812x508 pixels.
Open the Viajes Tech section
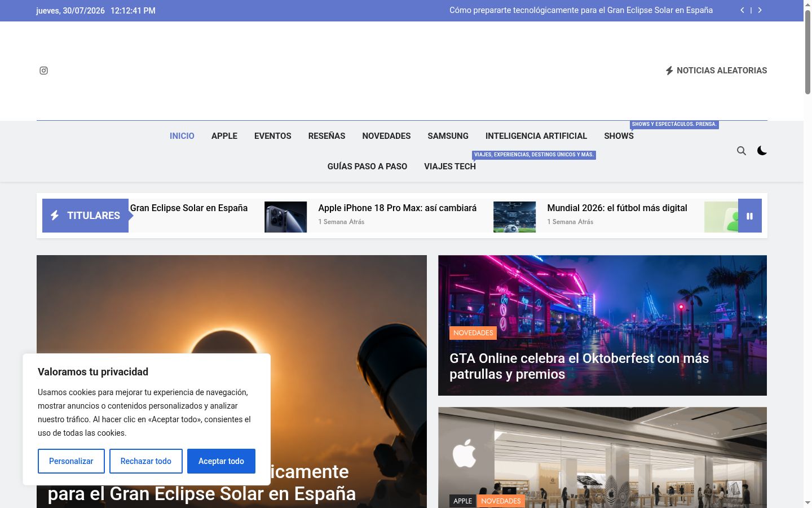coord(450,167)
